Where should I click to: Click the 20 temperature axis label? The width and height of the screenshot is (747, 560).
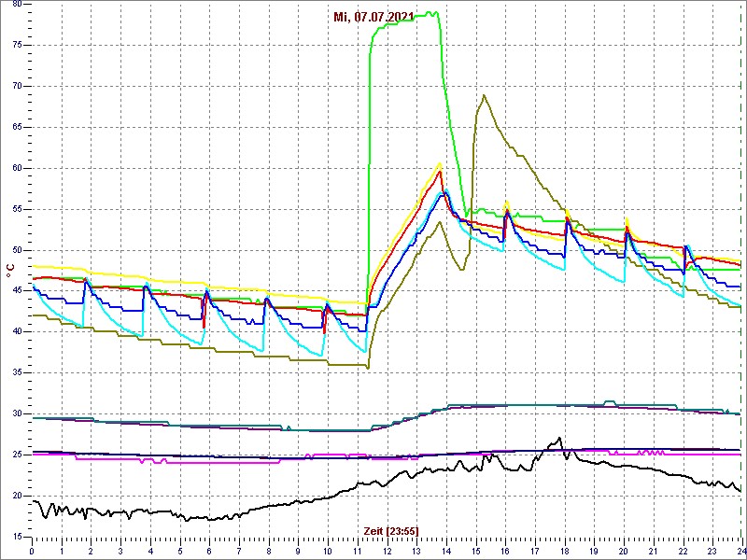[17, 496]
